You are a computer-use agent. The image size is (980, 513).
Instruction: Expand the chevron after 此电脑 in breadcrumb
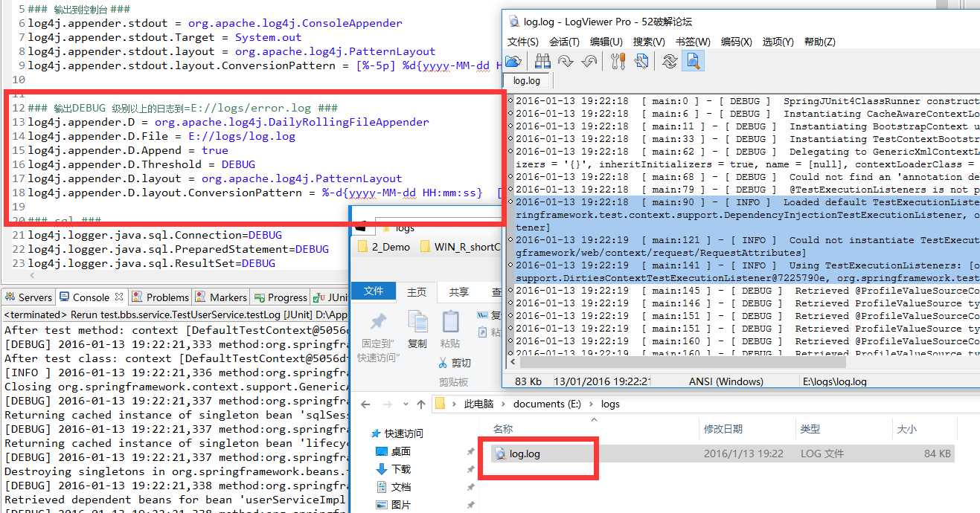tap(504, 404)
